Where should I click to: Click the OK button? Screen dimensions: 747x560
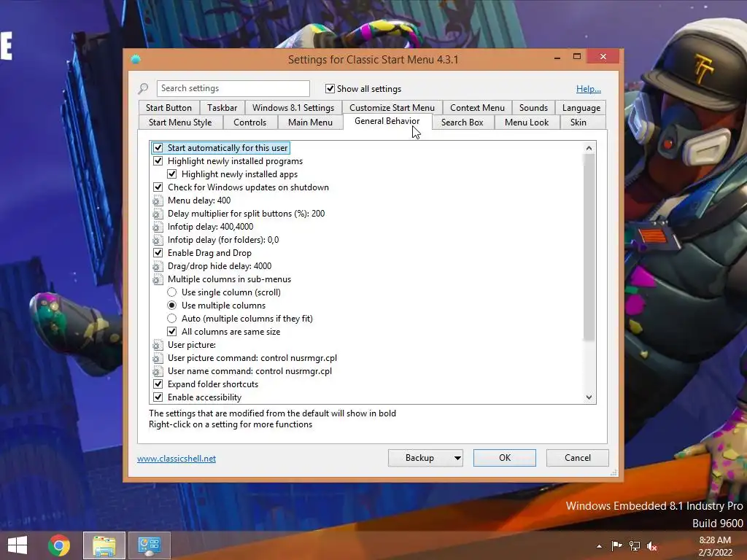click(x=505, y=458)
